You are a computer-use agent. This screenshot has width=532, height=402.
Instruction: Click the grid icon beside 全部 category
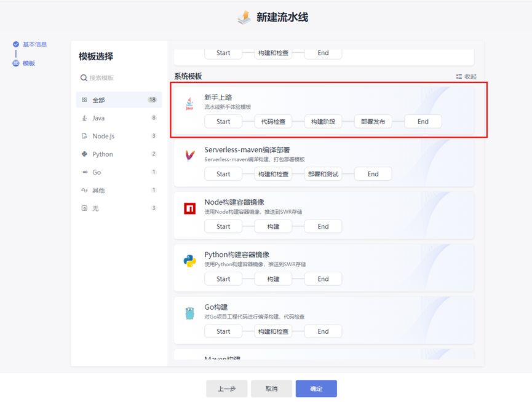tap(84, 100)
